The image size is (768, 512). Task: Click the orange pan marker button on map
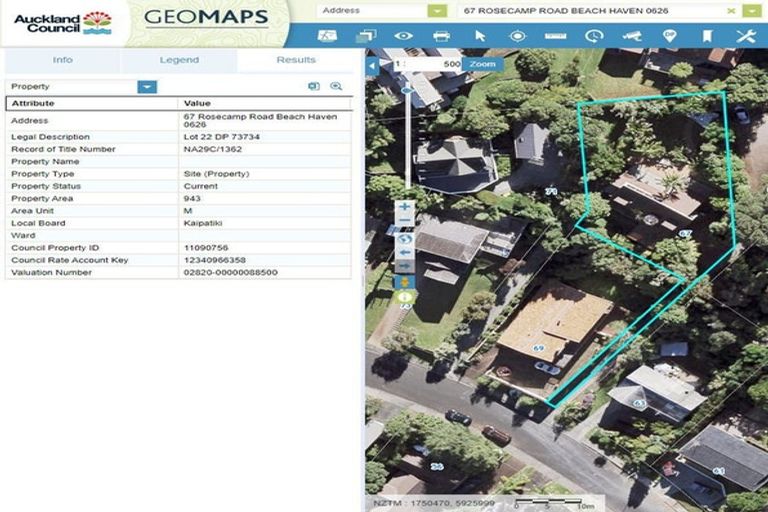pos(405,282)
